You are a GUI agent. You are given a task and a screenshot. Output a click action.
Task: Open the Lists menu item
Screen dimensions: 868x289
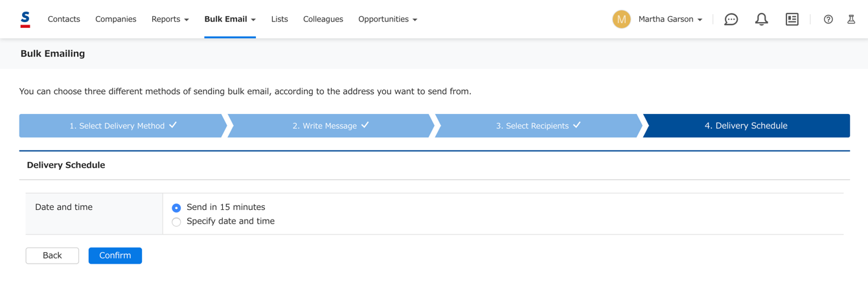point(280,19)
